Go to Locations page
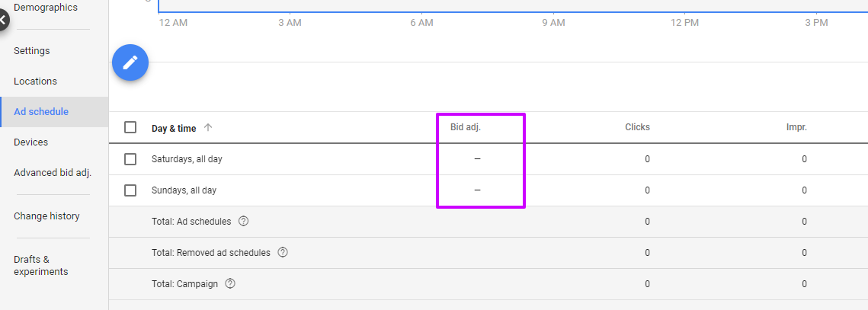 35,81
